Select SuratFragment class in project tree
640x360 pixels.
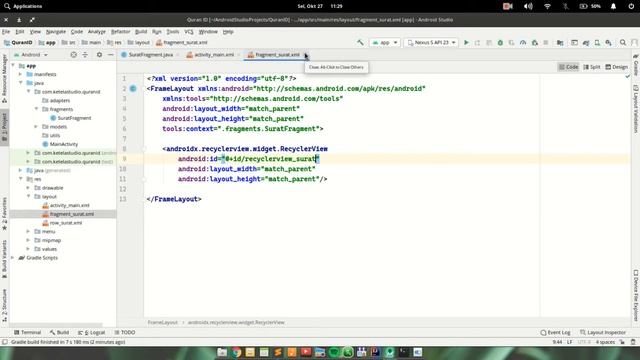pyautogui.click(x=74, y=118)
